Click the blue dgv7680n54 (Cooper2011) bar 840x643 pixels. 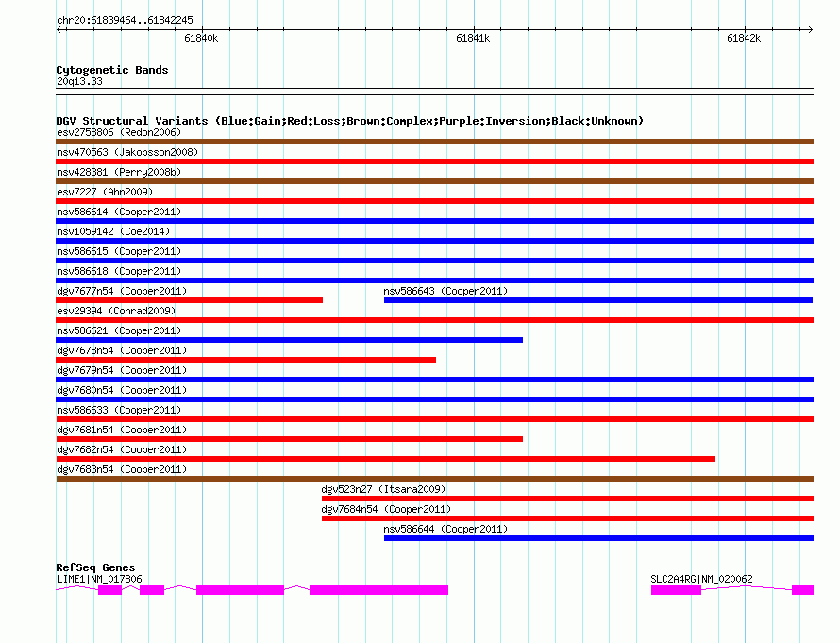(434, 399)
